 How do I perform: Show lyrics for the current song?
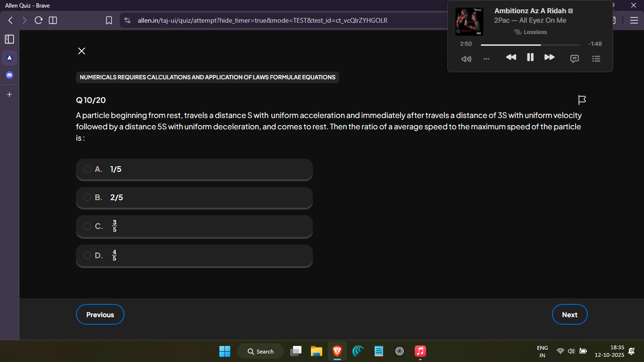point(575,59)
